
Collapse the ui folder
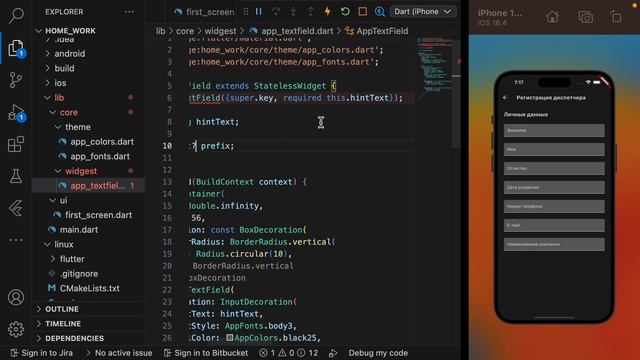pyautogui.click(x=88, y=200)
